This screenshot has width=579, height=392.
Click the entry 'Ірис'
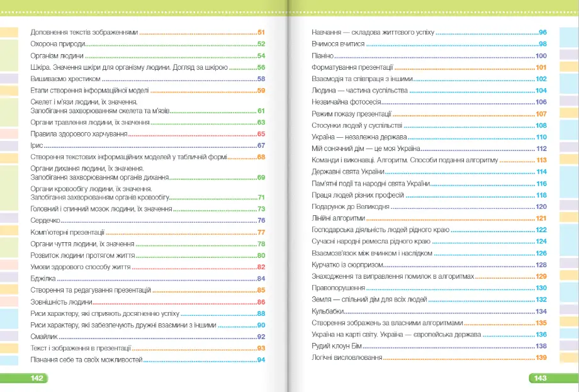pos(37,145)
